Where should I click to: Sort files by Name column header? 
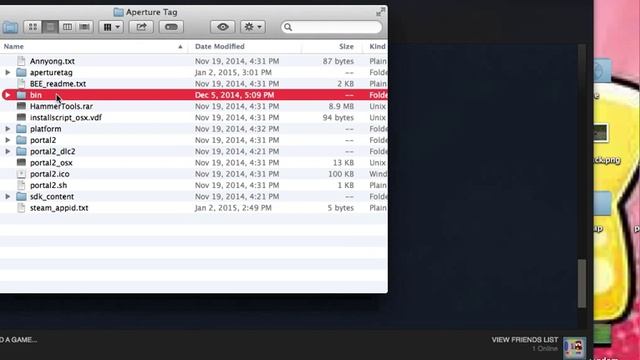tap(14, 47)
